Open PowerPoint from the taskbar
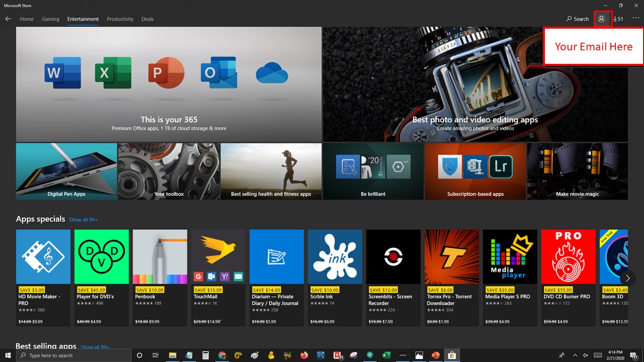Viewport: 644px width, 362px height. point(435,355)
